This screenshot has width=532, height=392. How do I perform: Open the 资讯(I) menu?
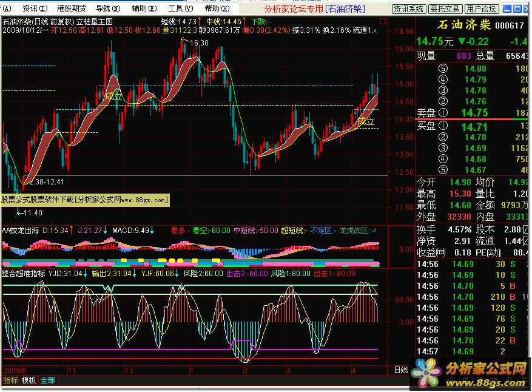coord(35,8)
